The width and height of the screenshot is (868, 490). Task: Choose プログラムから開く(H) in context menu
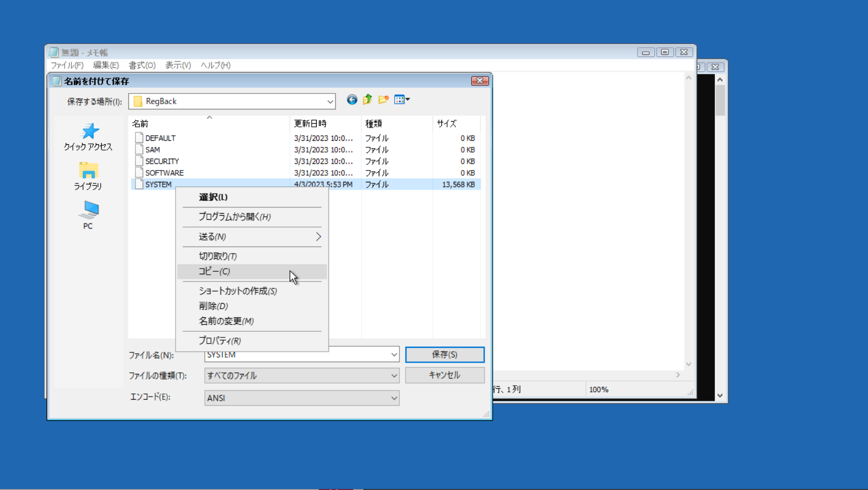click(252, 217)
